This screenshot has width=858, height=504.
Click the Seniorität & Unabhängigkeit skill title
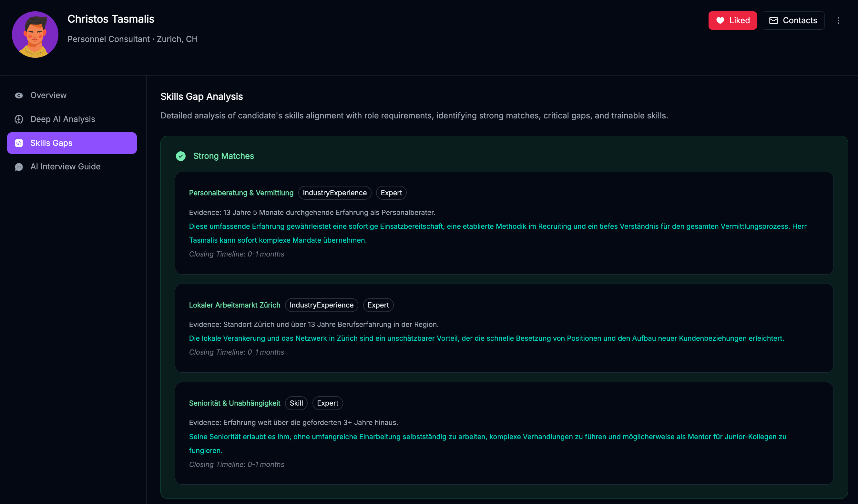point(235,403)
